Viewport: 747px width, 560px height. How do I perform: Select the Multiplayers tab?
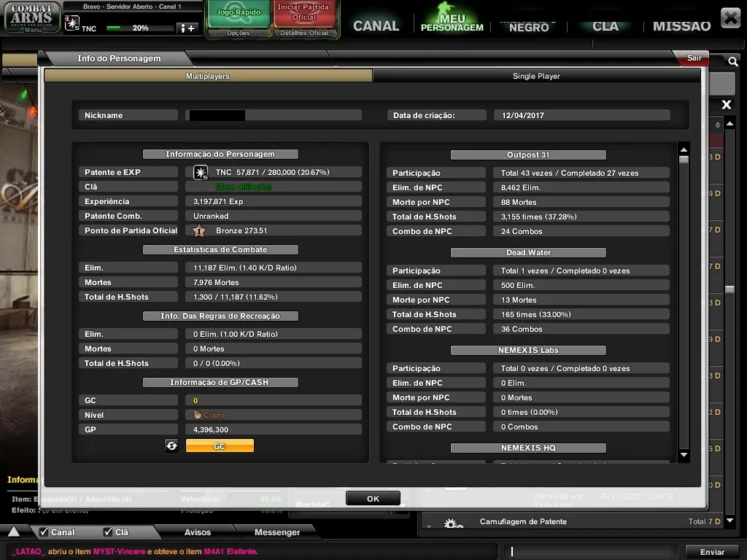208,76
